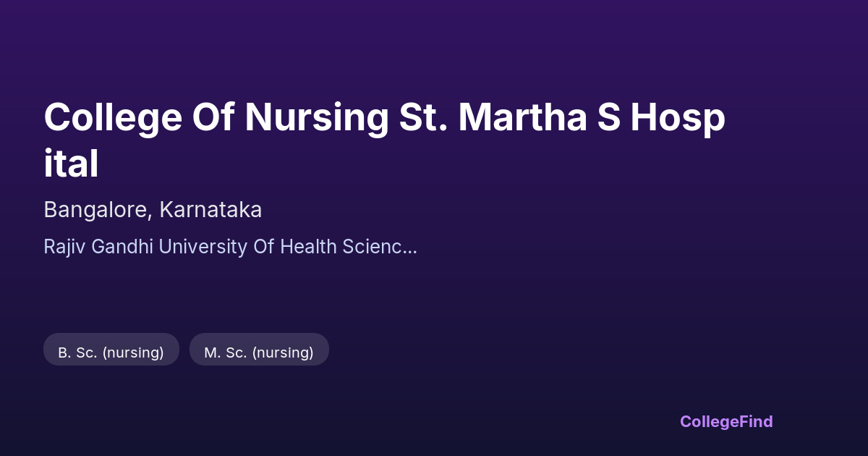The height and width of the screenshot is (456, 868).
Task: Click "Hosp" ending the first title line
Action: (677, 118)
